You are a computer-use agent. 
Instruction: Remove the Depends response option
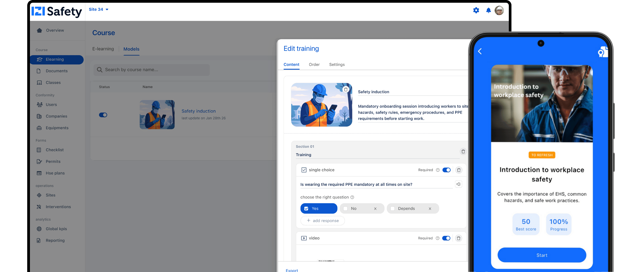click(430, 209)
